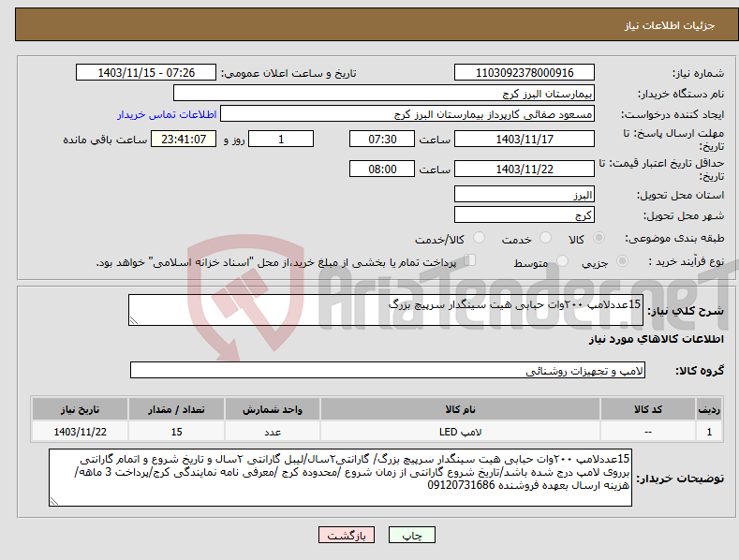Click price validity date 1403/11/22 field
The height and width of the screenshot is (560, 739).
525,169
